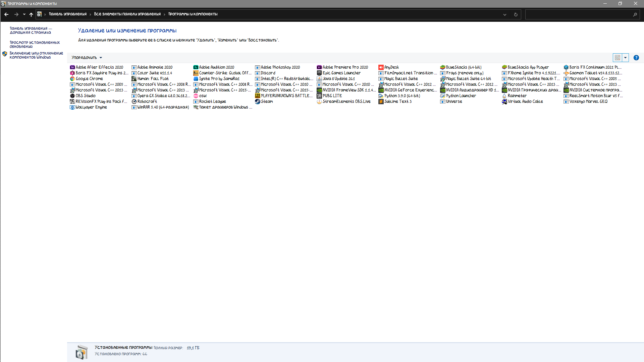Expand address bar path dropdown
644x362 pixels.
click(x=505, y=14)
